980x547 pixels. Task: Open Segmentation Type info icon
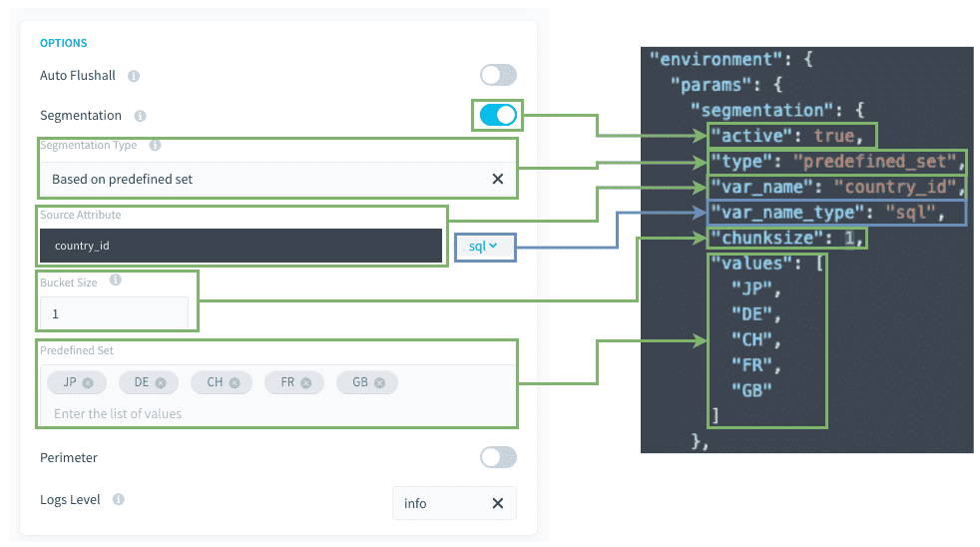pos(155,145)
